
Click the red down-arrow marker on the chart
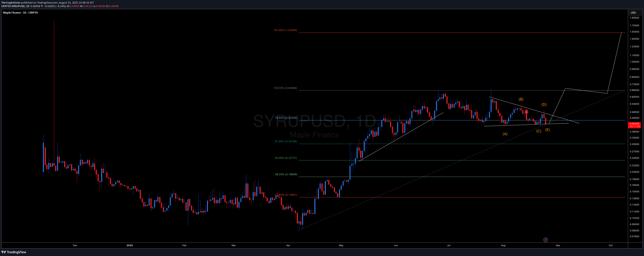pyautogui.click(x=527, y=112)
